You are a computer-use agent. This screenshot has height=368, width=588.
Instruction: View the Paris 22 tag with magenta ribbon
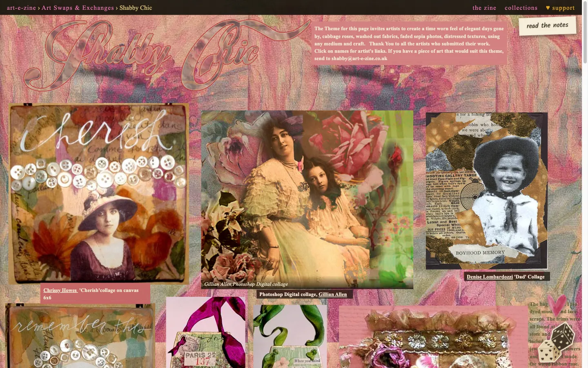pos(206,332)
